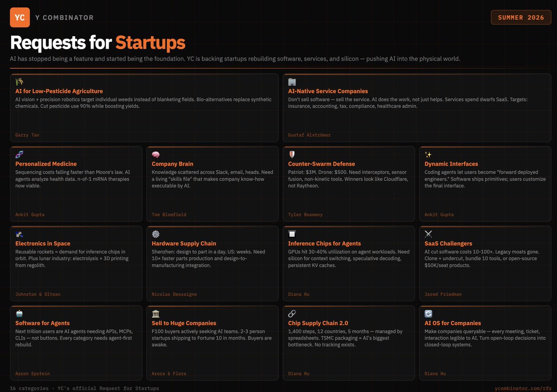Click the Software for Agents text 'Next trillion users'

37,332
